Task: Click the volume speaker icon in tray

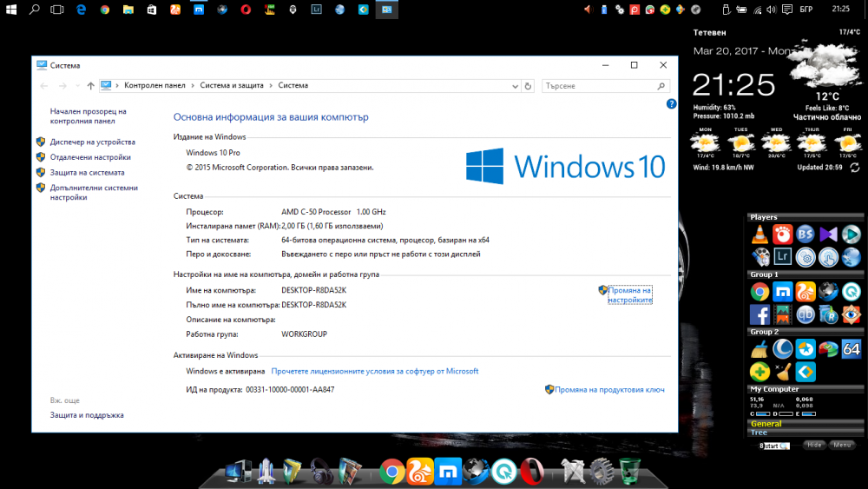Action: tap(772, 9)
